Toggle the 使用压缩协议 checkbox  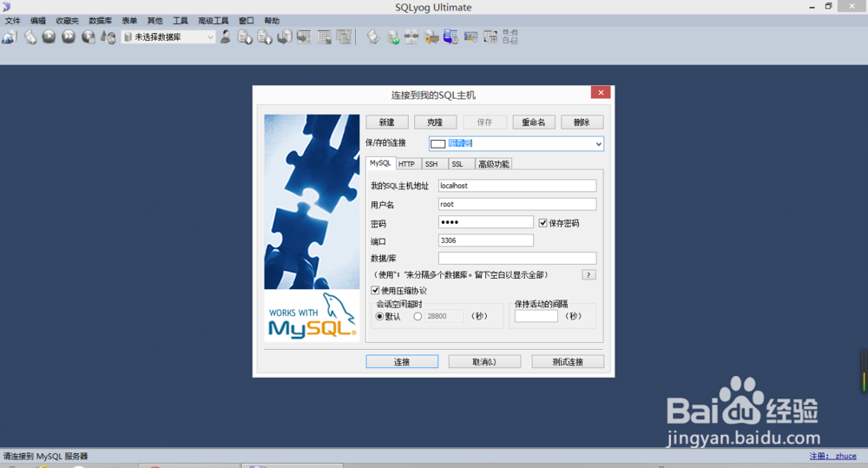pyautogui.click(x=375, y=290)
